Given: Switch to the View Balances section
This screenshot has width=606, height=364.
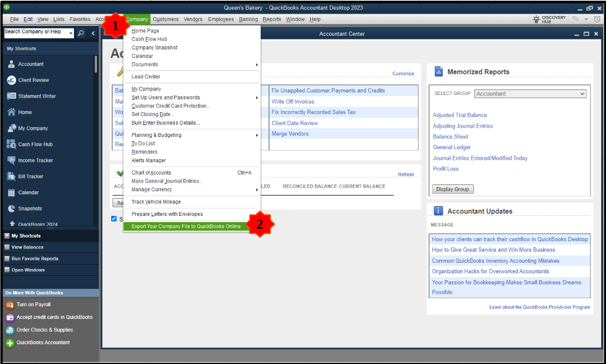Looking at the screenshot, I should coord(49,247).
